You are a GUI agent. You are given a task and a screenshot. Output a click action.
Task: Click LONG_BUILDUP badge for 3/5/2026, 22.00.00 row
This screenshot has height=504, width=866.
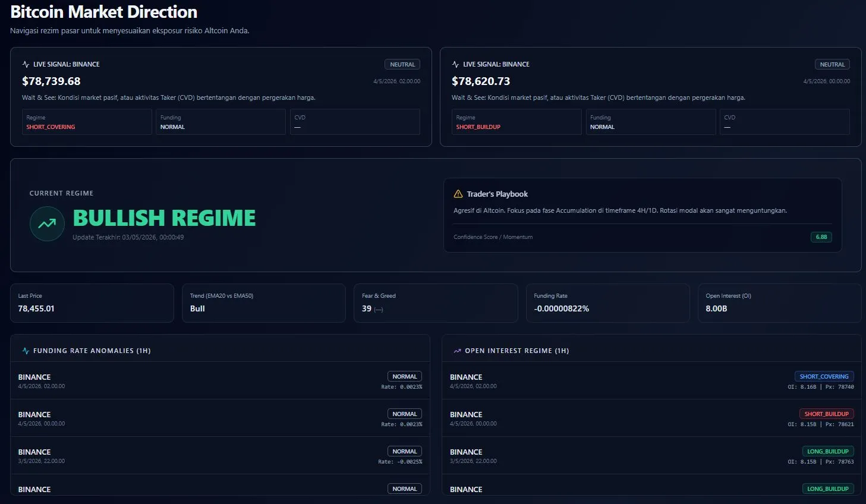[828, 451]
